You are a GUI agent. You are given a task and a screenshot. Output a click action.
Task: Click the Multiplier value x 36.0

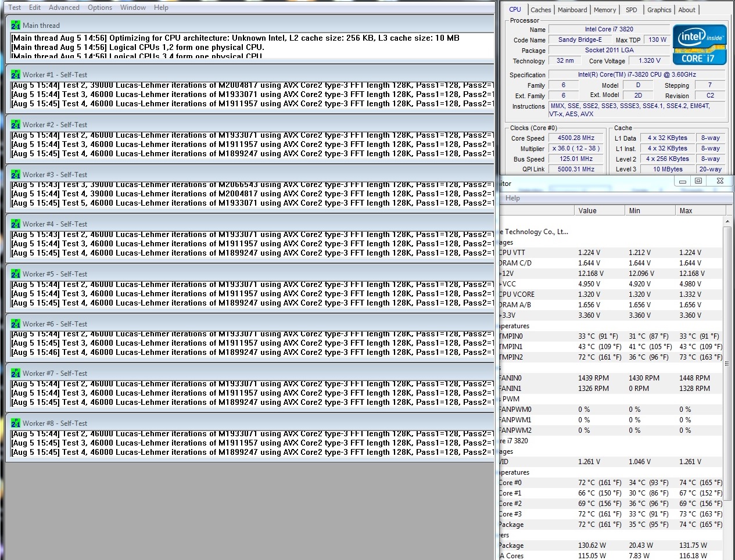576,148
